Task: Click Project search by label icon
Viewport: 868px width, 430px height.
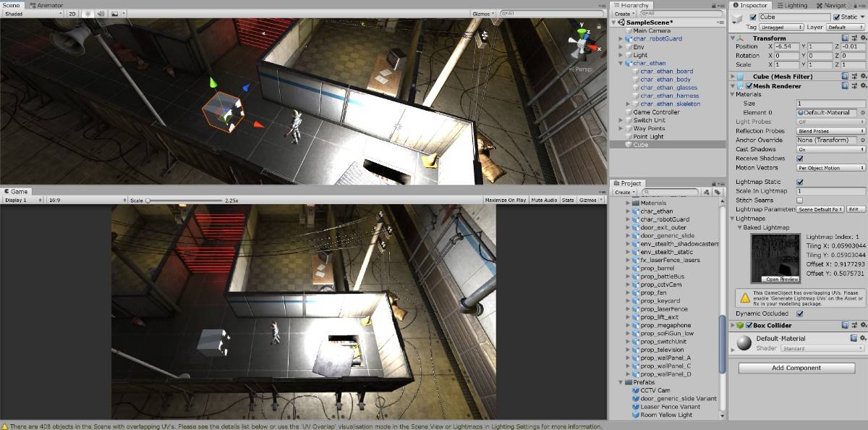Action: point(717,193)
